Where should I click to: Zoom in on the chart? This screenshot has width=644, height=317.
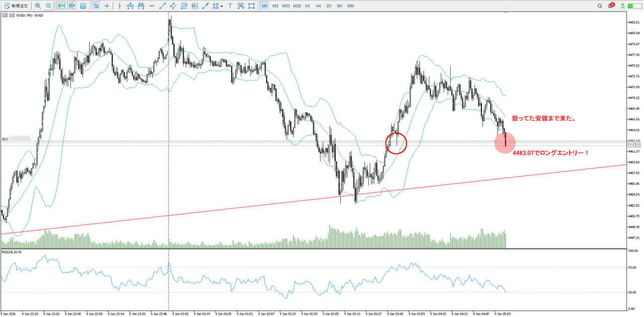point(38,6)
